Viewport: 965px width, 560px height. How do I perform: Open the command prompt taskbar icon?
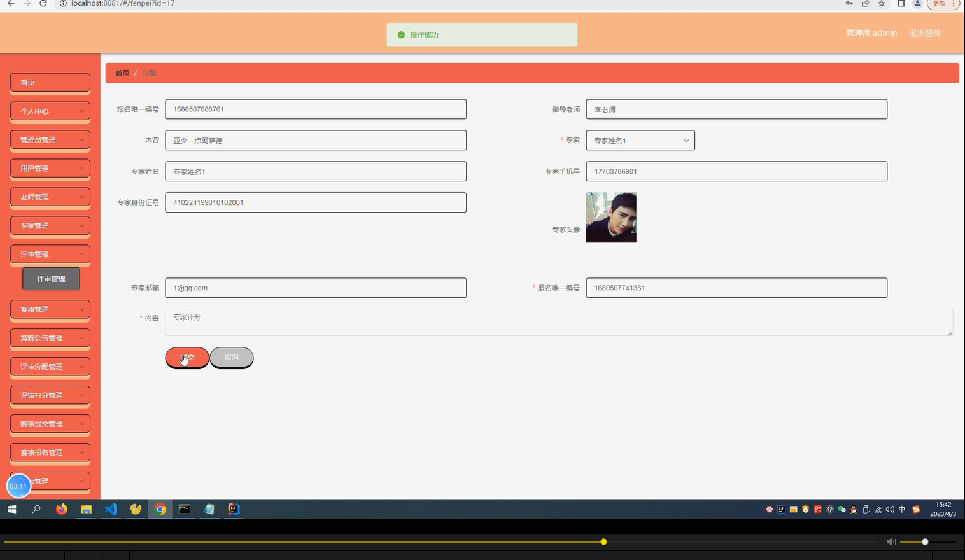click(185, 509)
